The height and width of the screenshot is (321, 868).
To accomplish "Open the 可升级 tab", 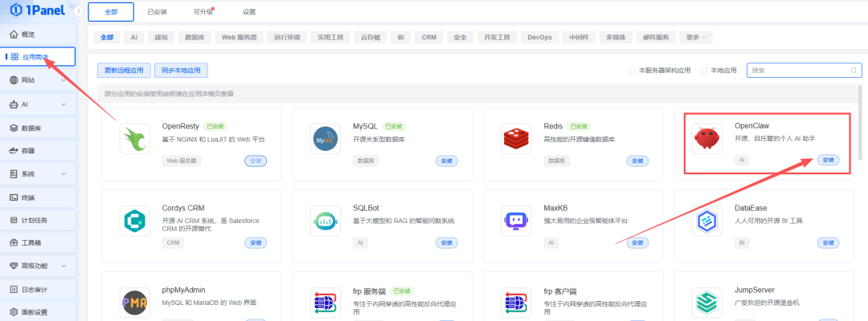I will 204,12.
